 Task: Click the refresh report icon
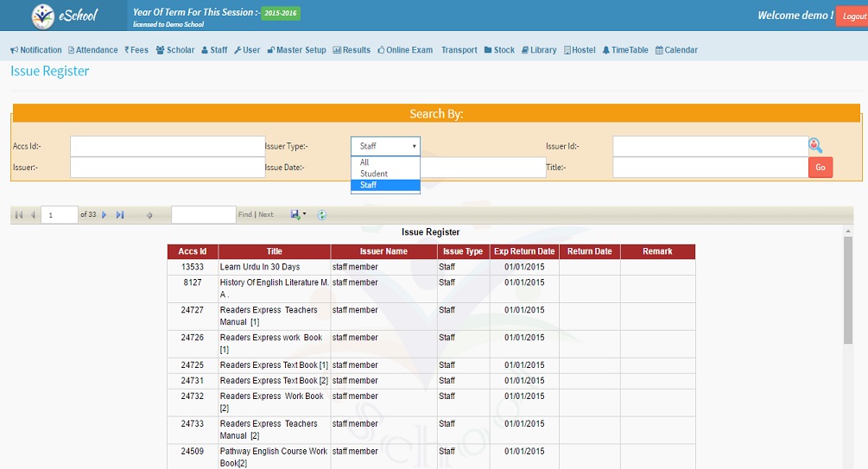click(322, 215)
